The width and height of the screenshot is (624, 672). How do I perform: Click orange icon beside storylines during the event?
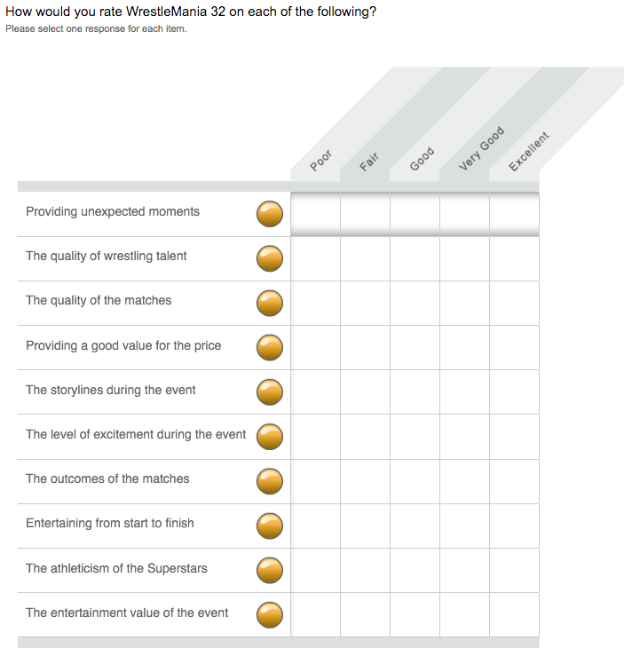tap(270, 391)
